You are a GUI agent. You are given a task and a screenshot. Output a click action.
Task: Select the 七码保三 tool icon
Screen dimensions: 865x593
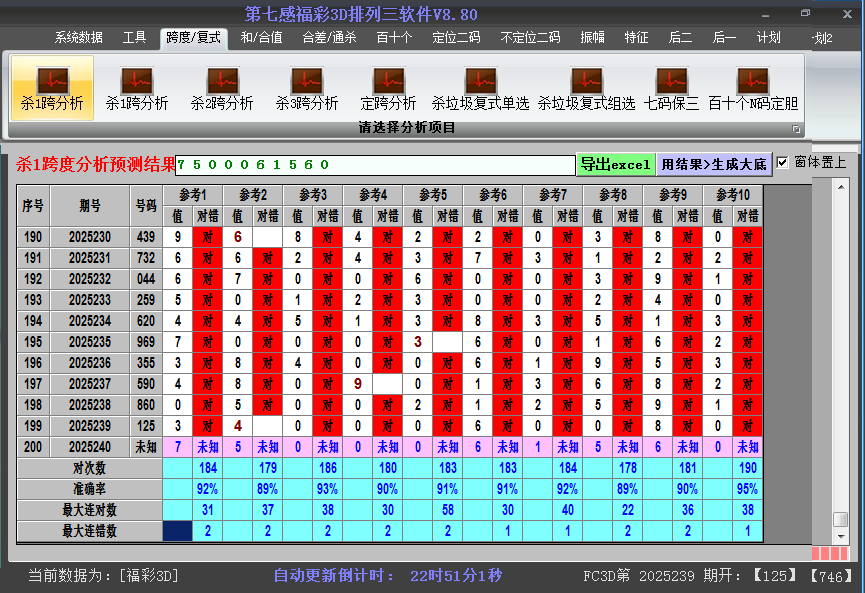(x=671, y=88)
